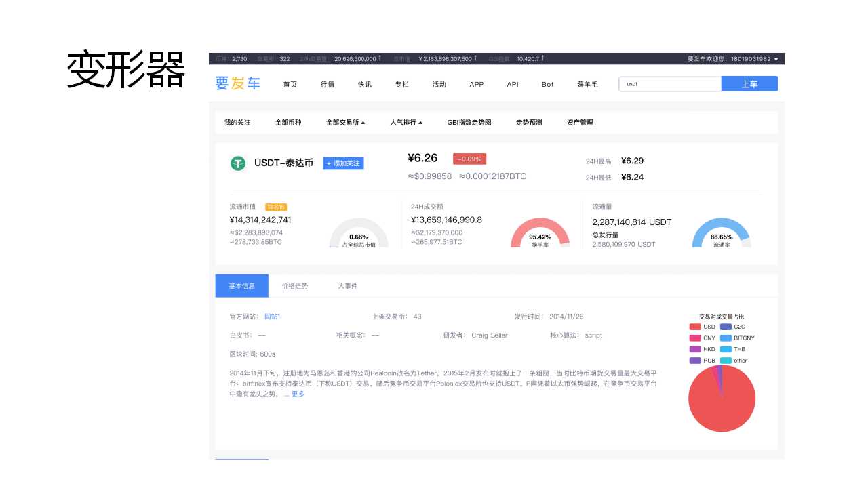Switch to the 大事件 tab
The width and height of the screenshot is (868, 488).
(x=348, y=286)
